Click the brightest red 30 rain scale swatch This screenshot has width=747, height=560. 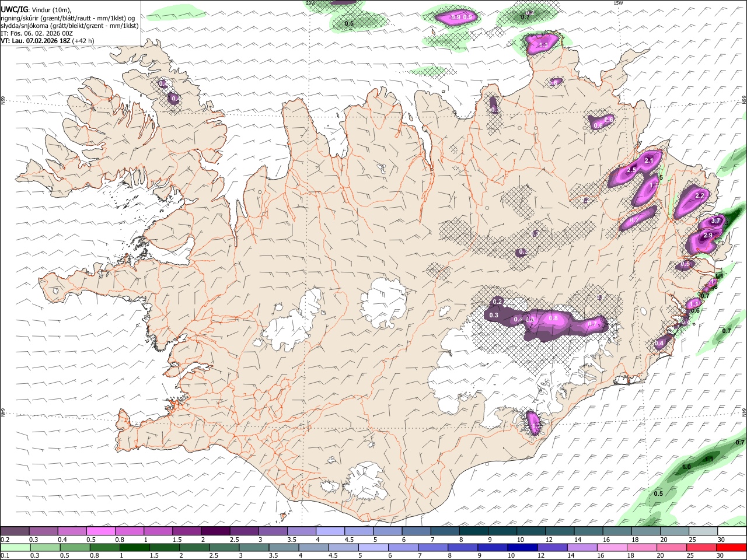coord(731,547)
